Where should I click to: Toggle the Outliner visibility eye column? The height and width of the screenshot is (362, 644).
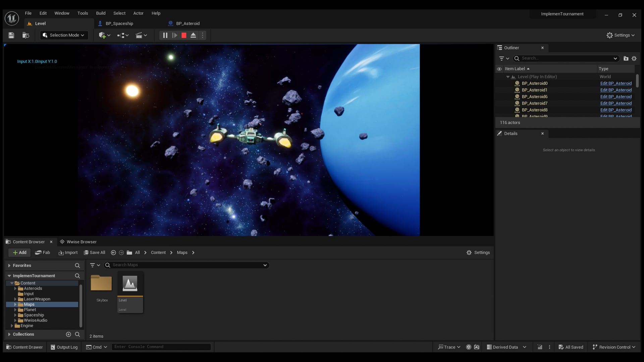click(x=499, y=69)
